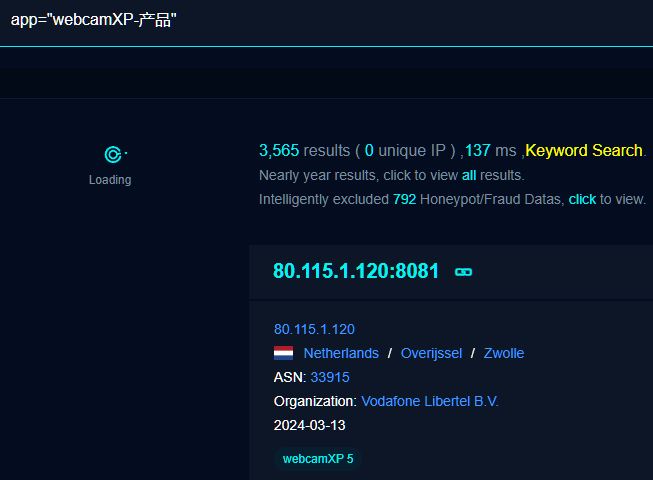The width and height of the screenshot is (653, 480).
Task: Click the Keyword Search link
Action: [x=584, y=151]
